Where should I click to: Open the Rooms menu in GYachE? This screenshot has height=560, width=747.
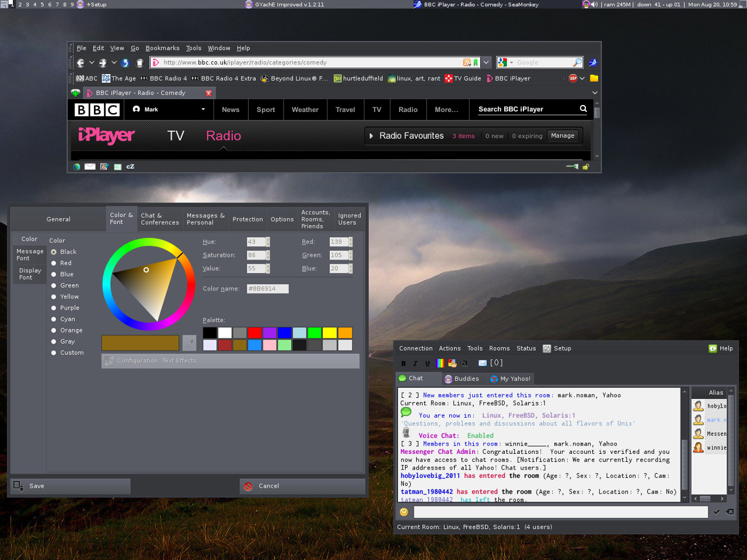pos(500,348)
